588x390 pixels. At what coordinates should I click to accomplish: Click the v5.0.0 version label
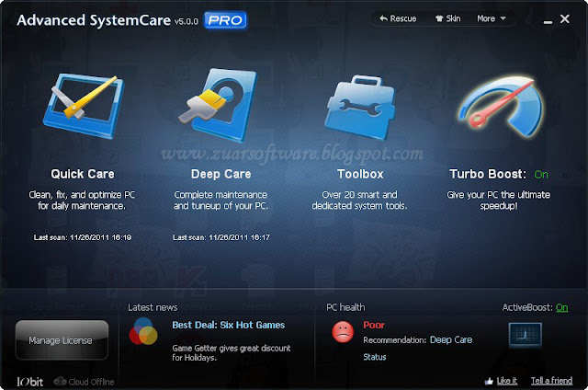coord(186,21)
